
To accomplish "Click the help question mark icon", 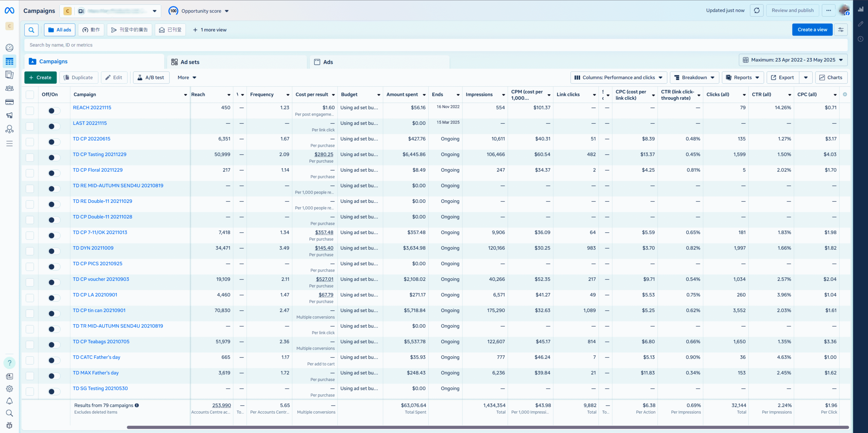I will [9, 363].
